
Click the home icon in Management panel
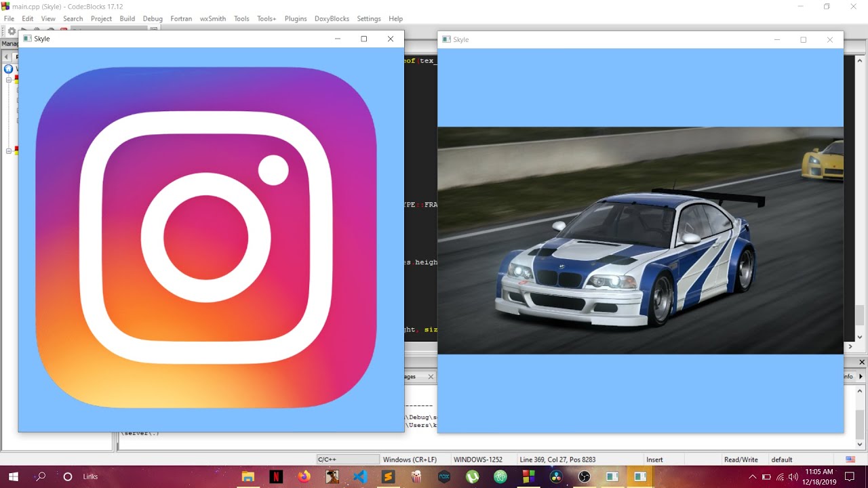(8, 69)
